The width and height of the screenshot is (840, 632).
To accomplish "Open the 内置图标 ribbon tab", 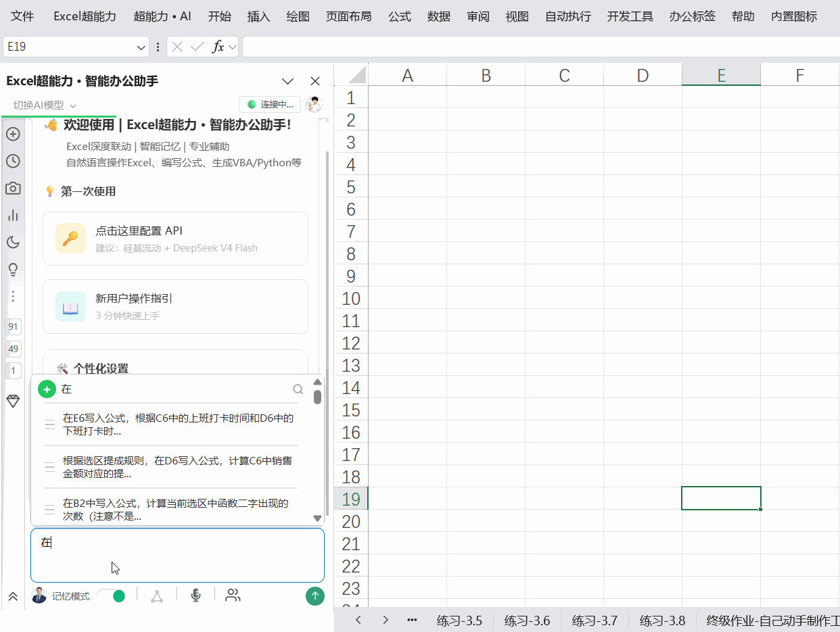I will (x=794, y=16).
